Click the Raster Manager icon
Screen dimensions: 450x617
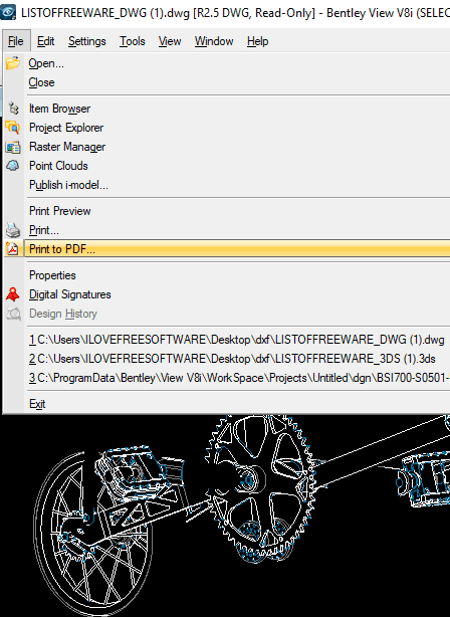pyautogui.click(x=13, y=147)
